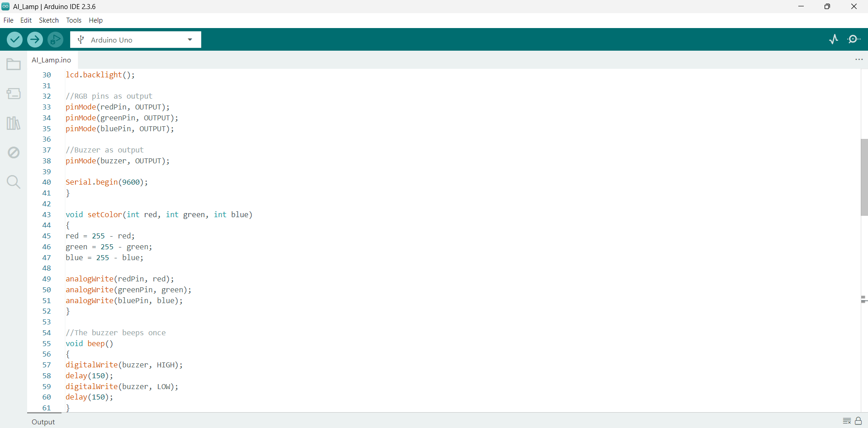Click the line 'red = 255 - red;'
The height and width of the screenshot is (428, 868).
[x=100, y=236]
